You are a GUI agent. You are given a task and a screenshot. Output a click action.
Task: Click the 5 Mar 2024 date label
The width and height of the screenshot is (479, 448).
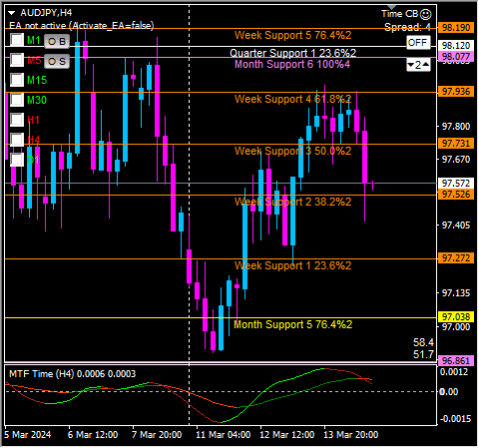pos(28,435)
